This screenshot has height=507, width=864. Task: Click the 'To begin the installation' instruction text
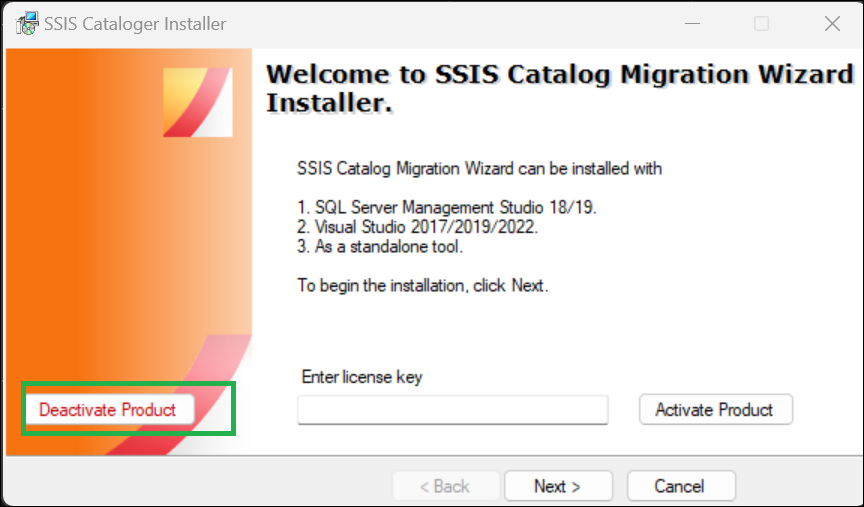pos(423,285)
